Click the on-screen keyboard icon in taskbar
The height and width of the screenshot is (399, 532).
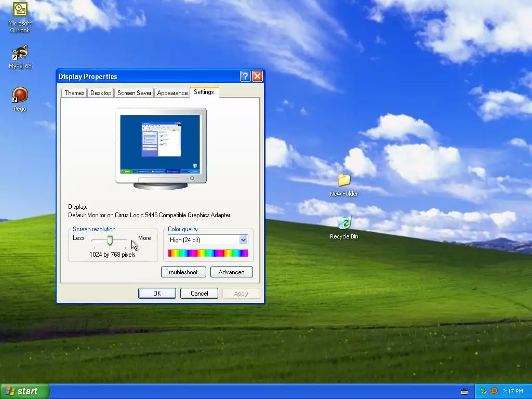coord(464,392)
